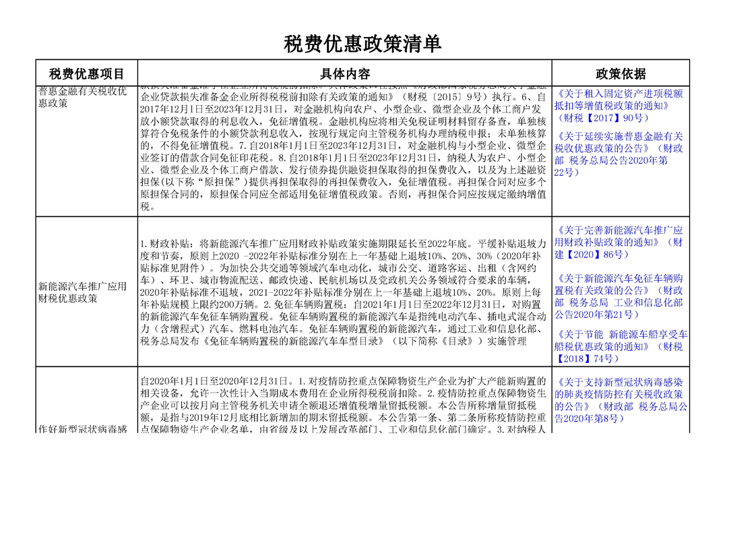Select the 税费优惠项目 column header

(x=87, y=73)
